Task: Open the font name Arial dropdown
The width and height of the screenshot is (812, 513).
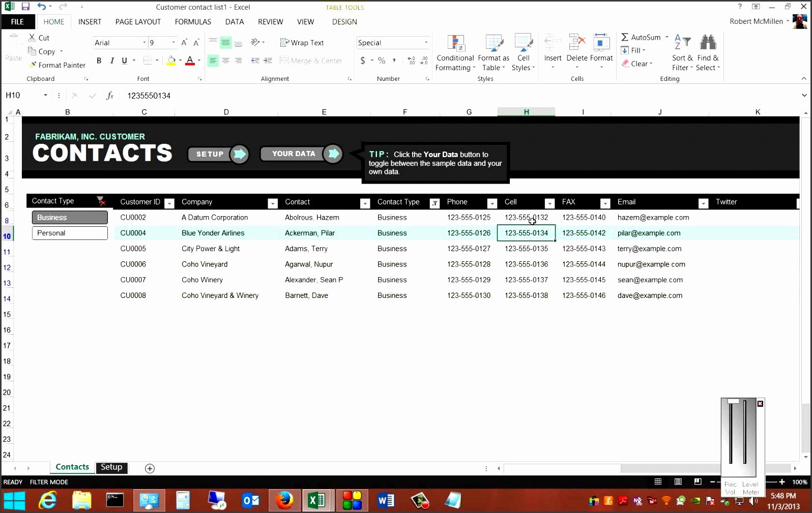Action: [144, 43]
